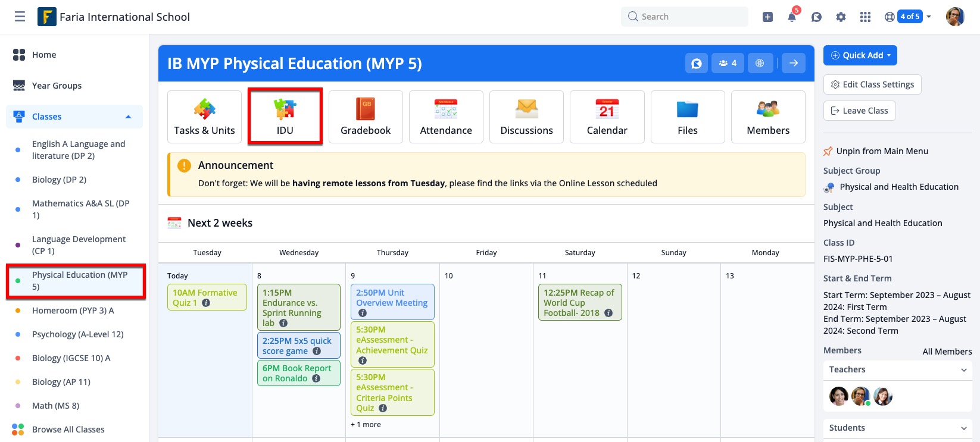Expand the Students members panel
980x442 pixels.
pos(963,428)
